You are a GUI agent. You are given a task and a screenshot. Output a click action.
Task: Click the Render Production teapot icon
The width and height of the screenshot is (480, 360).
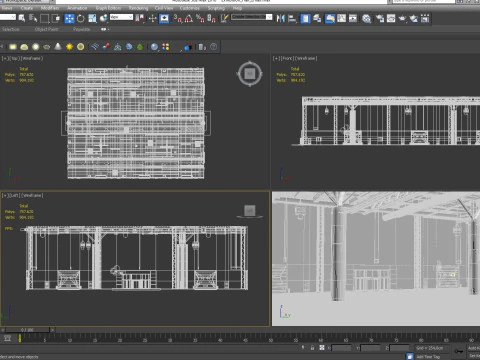pos(402,18)
